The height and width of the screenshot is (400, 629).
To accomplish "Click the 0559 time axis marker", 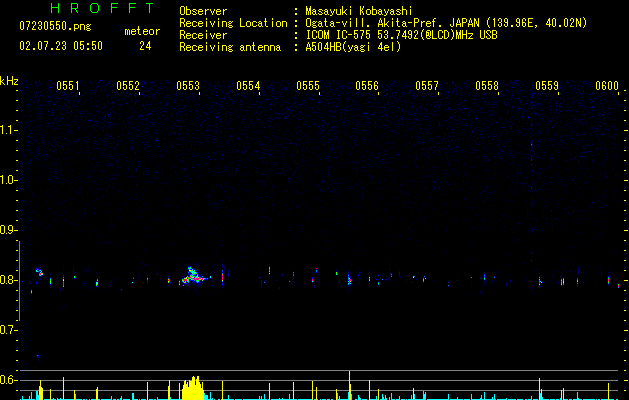I will click(x=547, y=85).
